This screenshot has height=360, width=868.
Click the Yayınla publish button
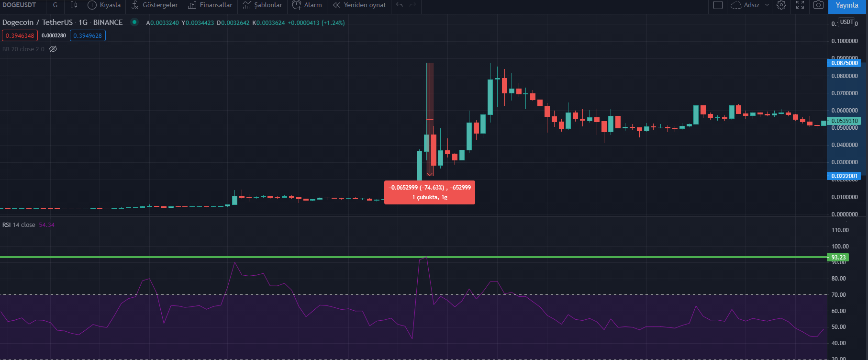[847, 5]
